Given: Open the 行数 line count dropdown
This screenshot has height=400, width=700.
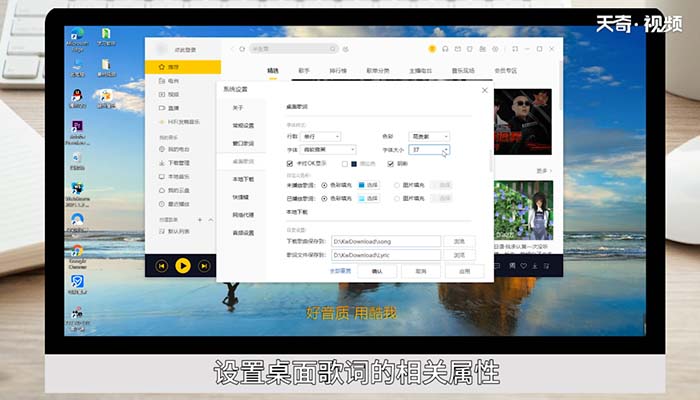Looking at the screenshot, I should pyautogui.click(x=321, y=136).
